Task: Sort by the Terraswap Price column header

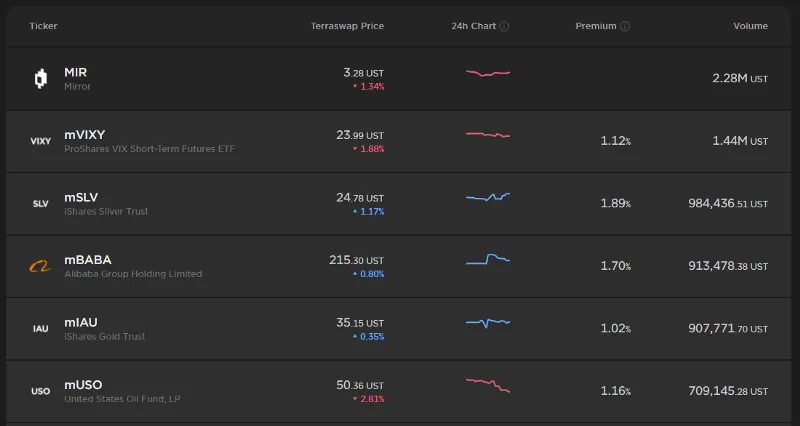Action: pos(347,26)
